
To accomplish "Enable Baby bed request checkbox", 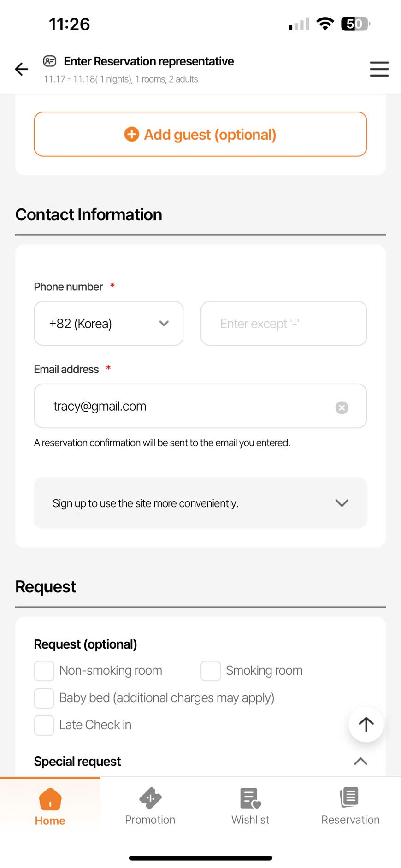I will click(44, 698).
